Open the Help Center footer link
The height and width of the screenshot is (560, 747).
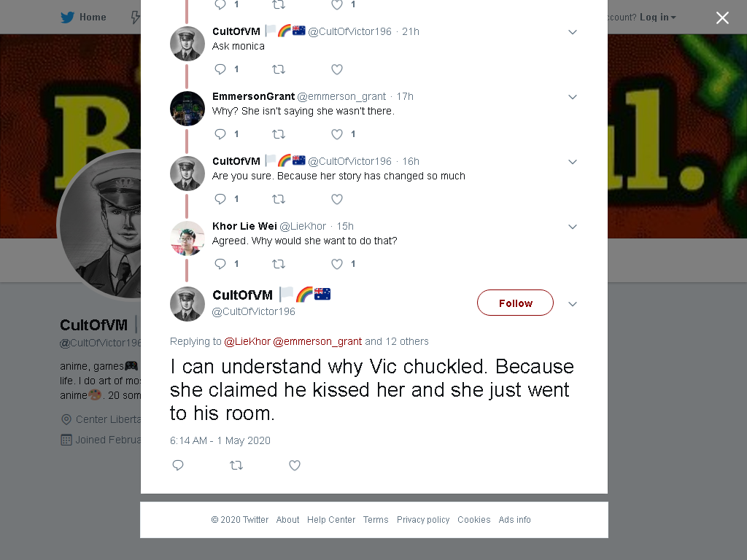click(331, 519)
